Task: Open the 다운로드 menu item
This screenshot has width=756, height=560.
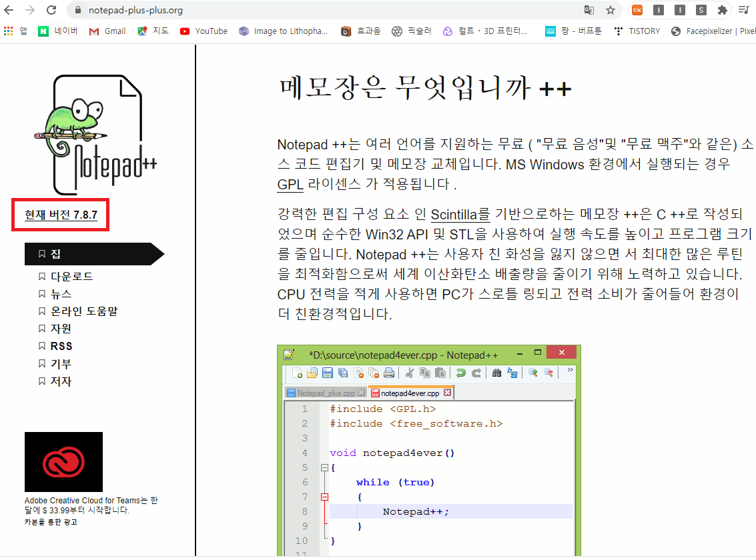Action: pos(71,277)
